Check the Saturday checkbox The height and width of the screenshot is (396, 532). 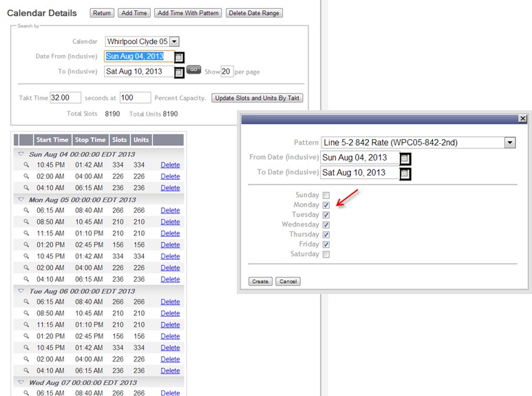[326, 254]
